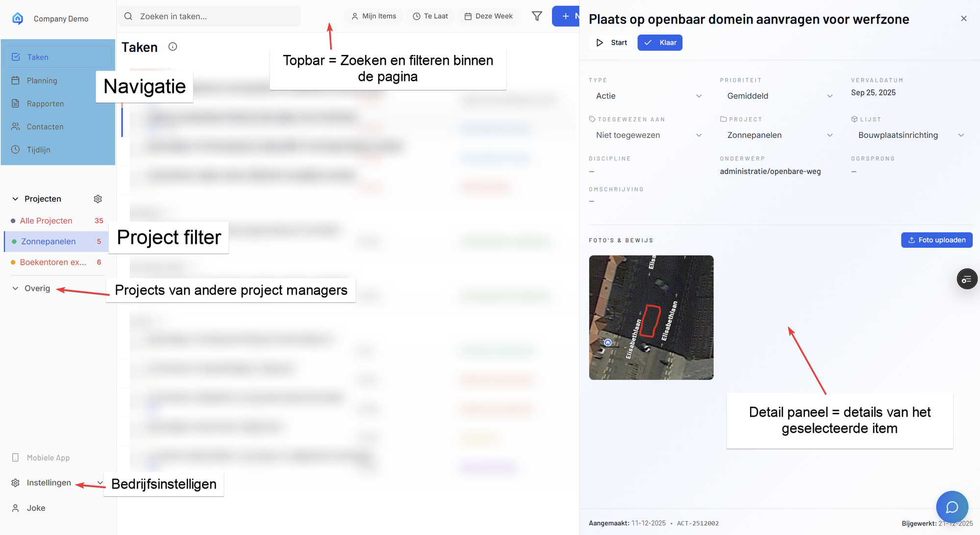Select the orange-dot Boekentoren project
Image resolution: width=980 pixels, height=535 pixels.
53,262
